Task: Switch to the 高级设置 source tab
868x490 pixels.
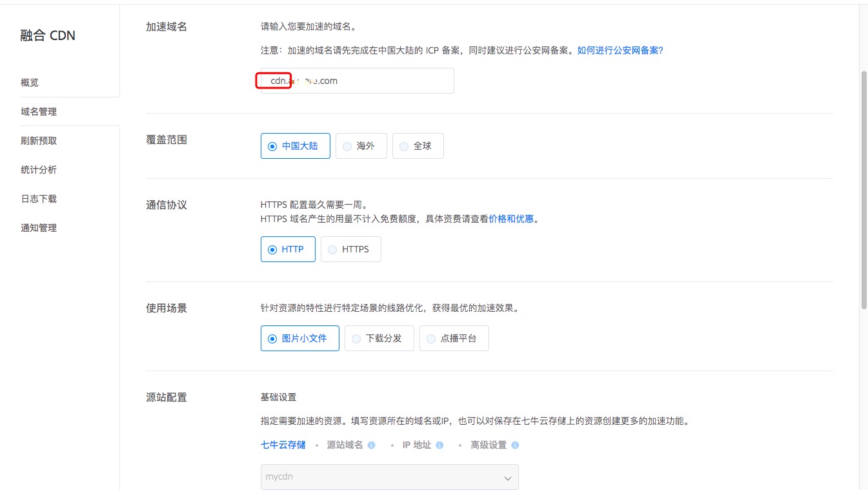Action: pos(489,445)
